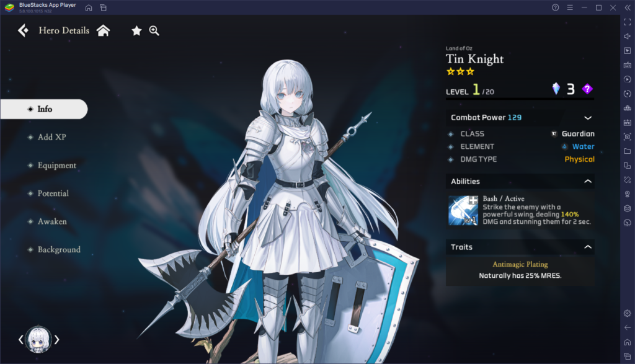Open the Awaken menu item

pos(52,221)
